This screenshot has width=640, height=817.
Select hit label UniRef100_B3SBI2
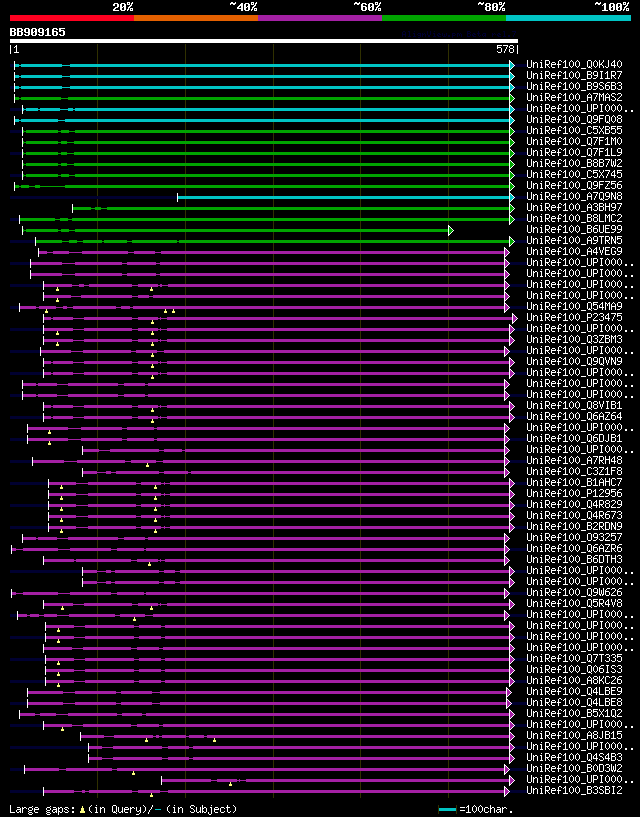574,790
